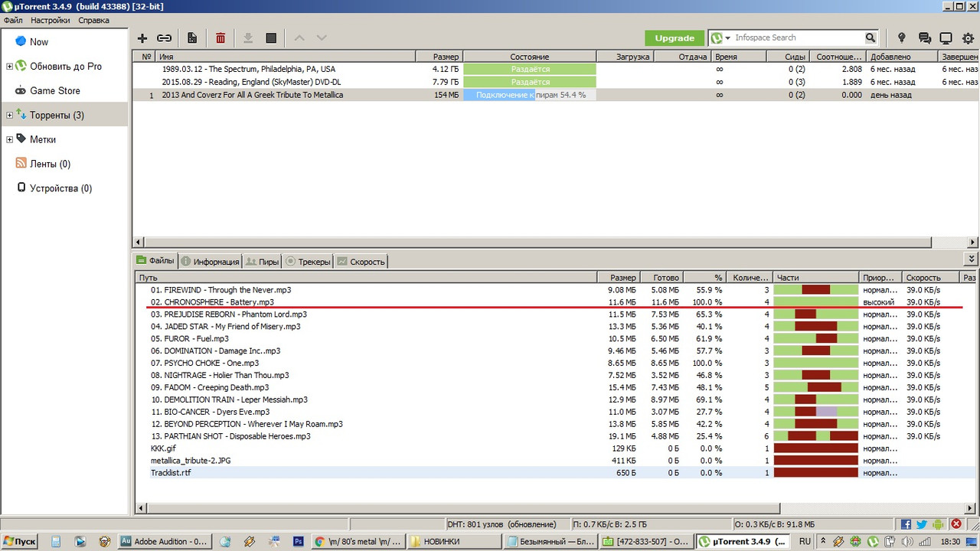980x551 pixels.
Task: Open search engine dropdown arrow
Action: (x=728, y=37)
